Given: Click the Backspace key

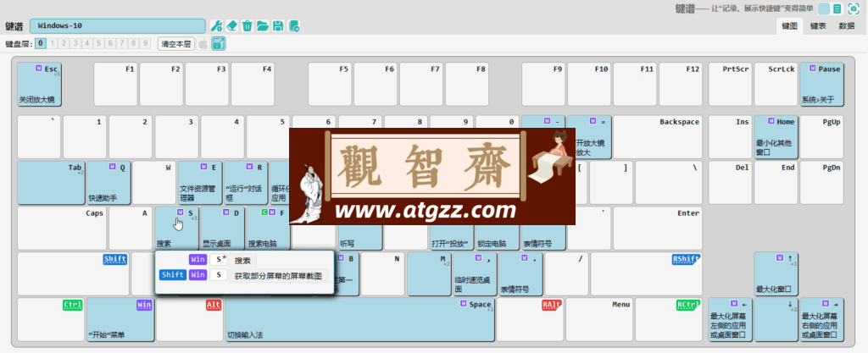Looking at the screenshot, I should point(658,137).
